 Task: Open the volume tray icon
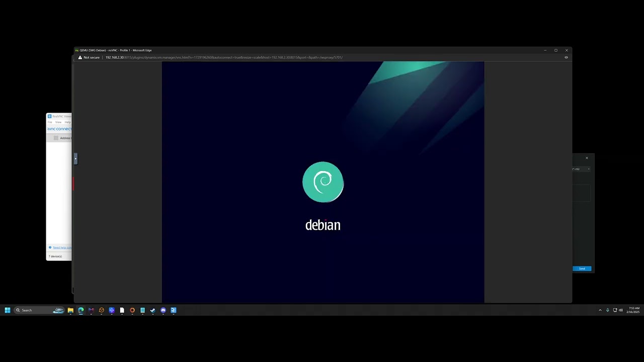click(621, 310)
